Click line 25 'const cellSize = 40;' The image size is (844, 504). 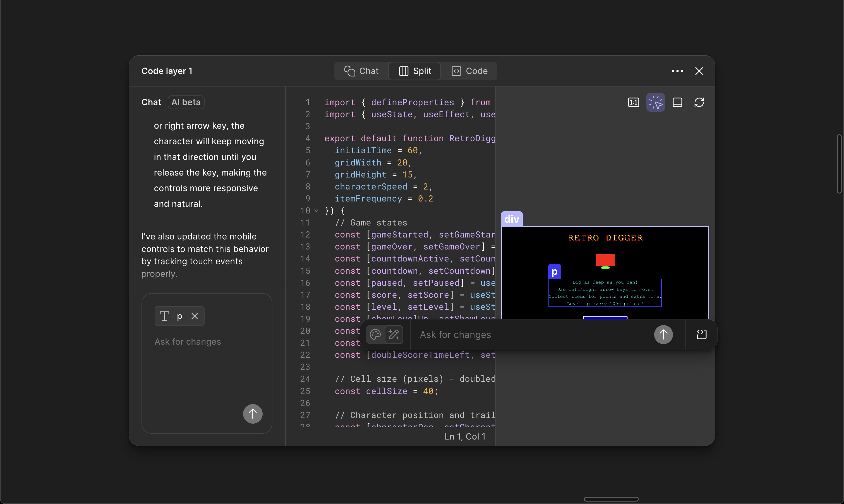387,391
